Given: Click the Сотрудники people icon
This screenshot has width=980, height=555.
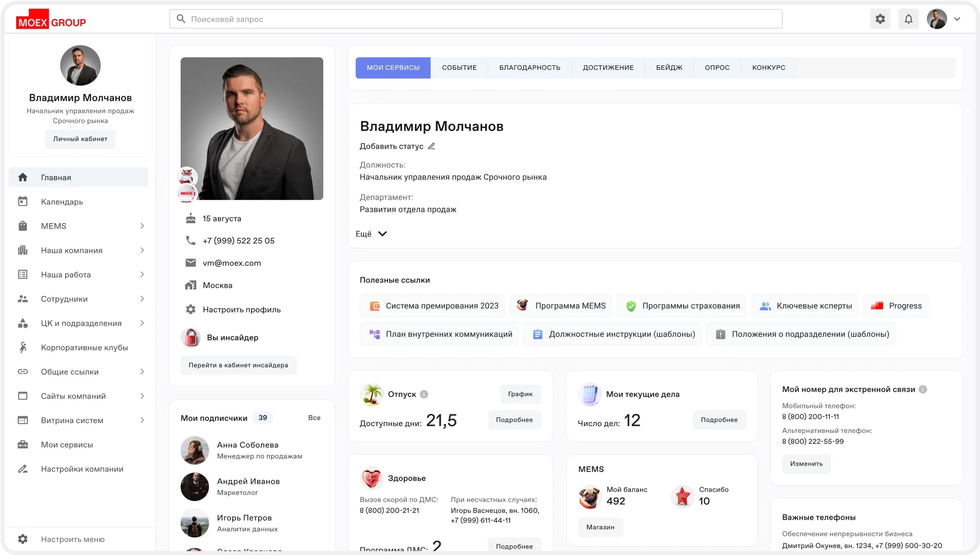Looking at the screenshot, I should pos(23,299).
